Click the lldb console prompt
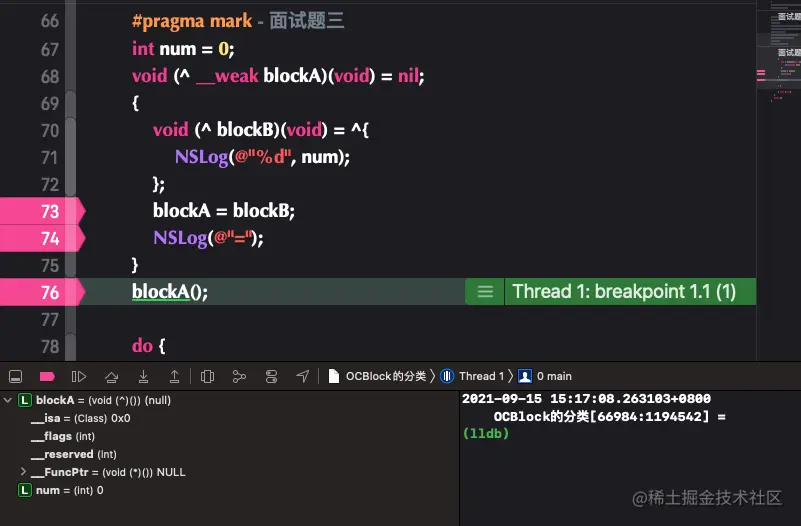This screenshot has height=526, width=801. coord(486,434)
